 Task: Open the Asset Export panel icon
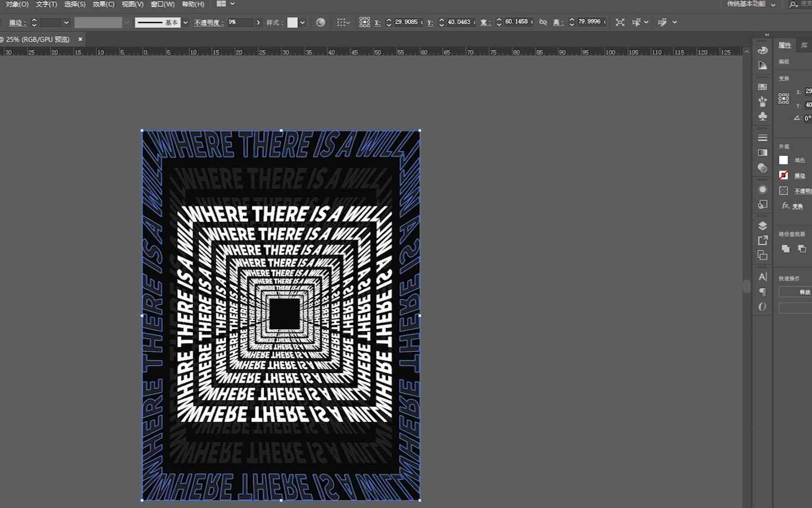point(763,240)
